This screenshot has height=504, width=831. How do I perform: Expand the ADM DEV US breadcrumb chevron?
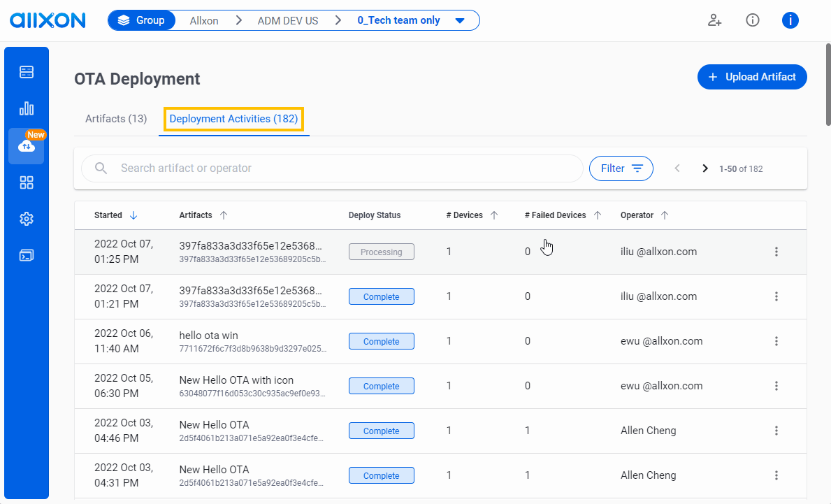point(338,20)
